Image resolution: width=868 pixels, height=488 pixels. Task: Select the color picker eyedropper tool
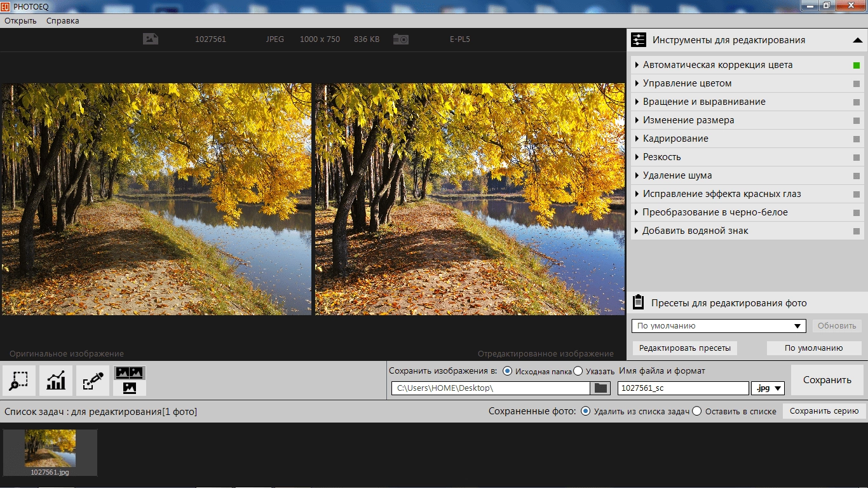coord(93,381)
